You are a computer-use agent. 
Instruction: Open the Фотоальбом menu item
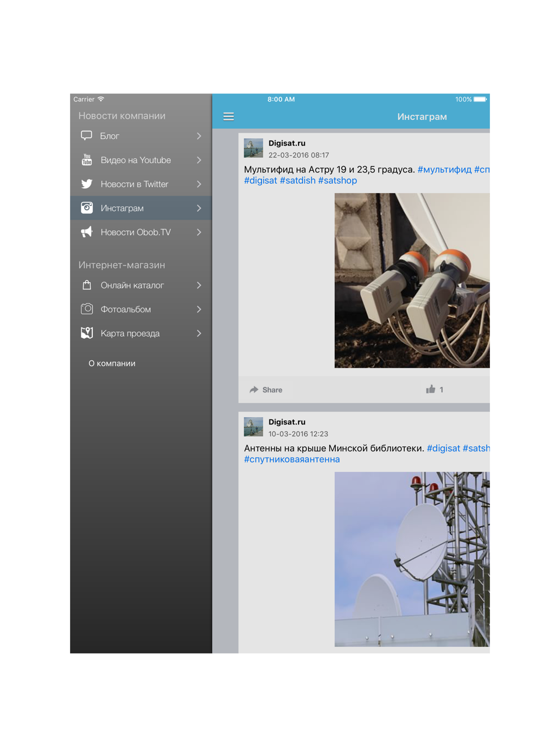click(141, 310)
